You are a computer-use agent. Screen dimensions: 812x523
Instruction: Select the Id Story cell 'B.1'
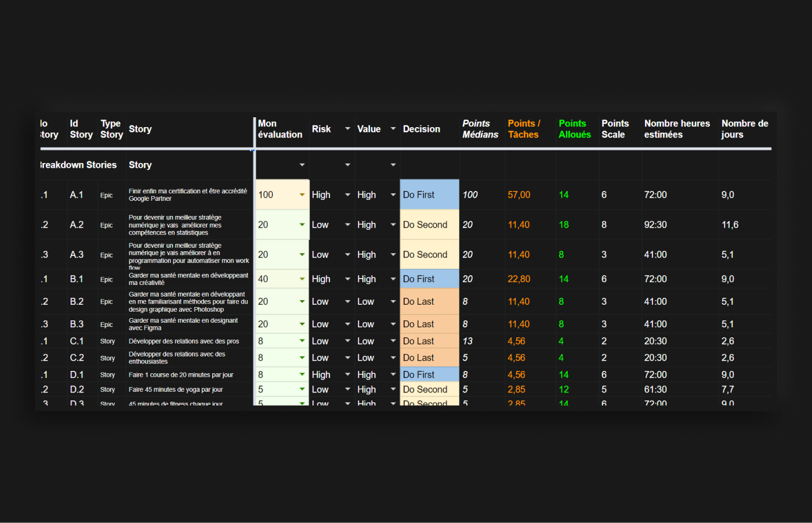pos(77,279)
